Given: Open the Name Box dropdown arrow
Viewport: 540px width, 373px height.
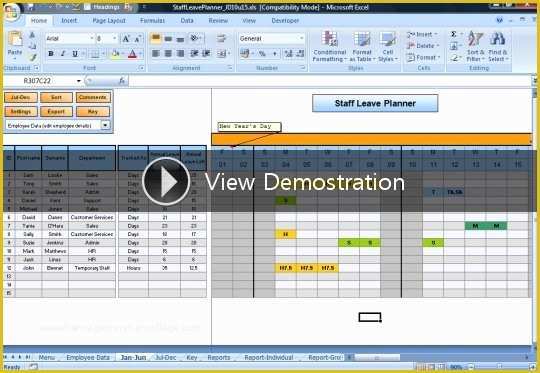Looking at the screenshot, I should pyautogui.click(x=79, y=81).
